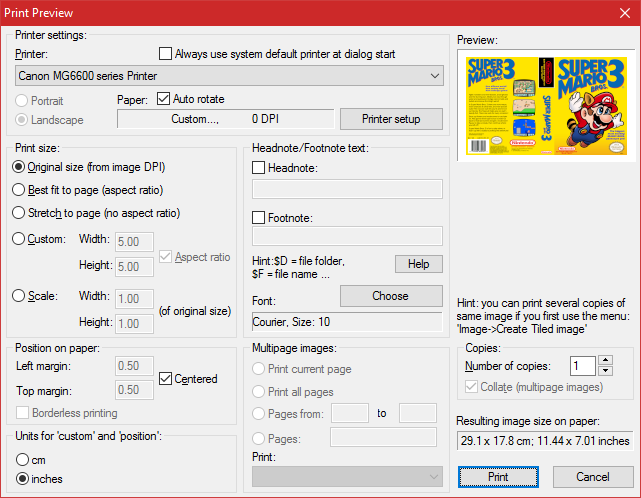Uncheck the Centered checkbox
The height and width of the screenshot is (498, 641).
pos(167,379)
